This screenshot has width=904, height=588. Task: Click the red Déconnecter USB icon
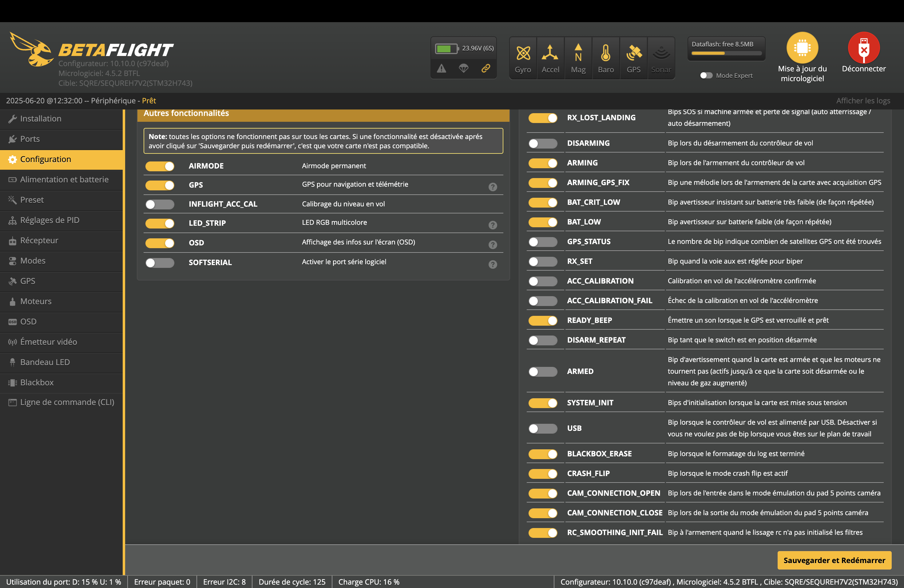point(863,48)
